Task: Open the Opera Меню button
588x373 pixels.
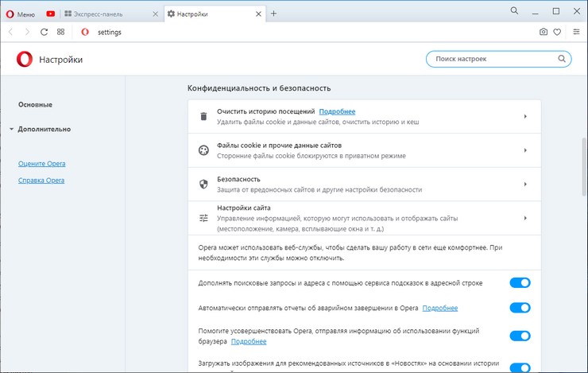Action: (x=21, y=14)
